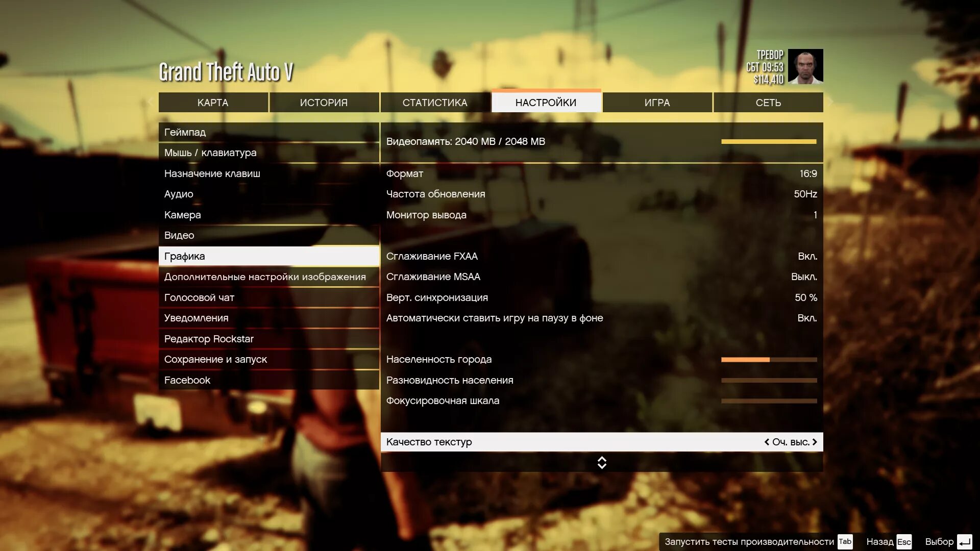Click the Tab key icon for benchmarks

coord(845,541)
